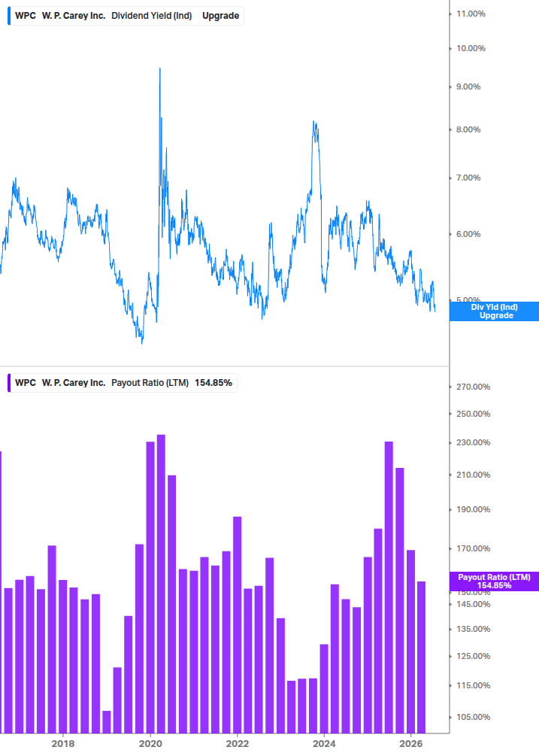Click the purple Payout Ratio 154.85% axis tag

(x=494, y=581)
